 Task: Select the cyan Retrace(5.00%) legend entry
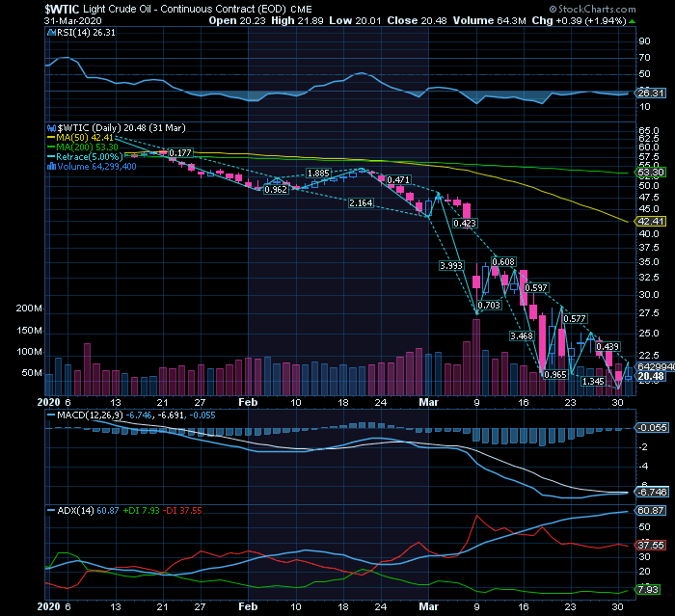point(85,157)
